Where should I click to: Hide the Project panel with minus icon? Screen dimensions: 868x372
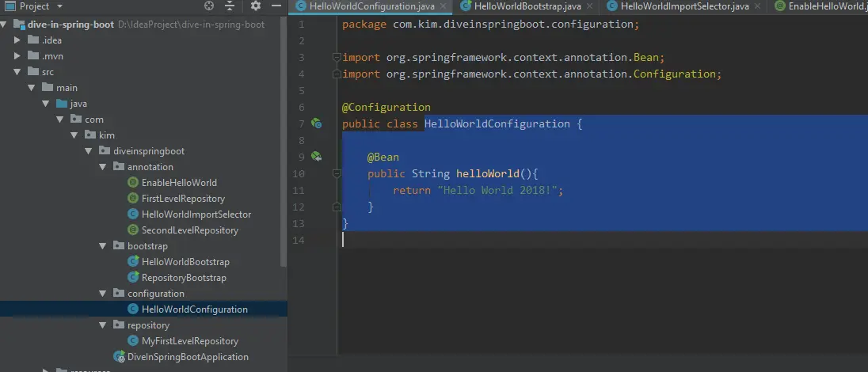276,6
